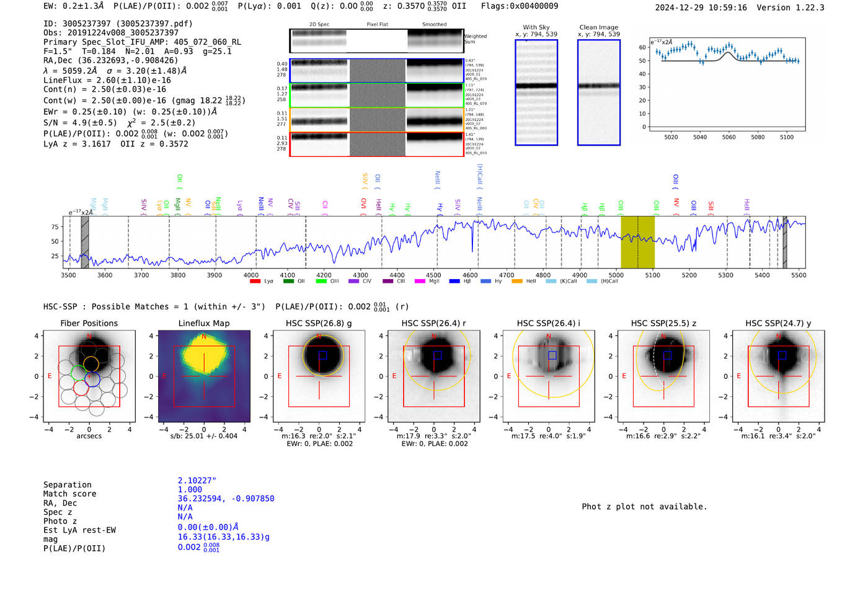Click the orange fiber circle in Fiber Positions
The image size is (868, 591).
pyautogui.click(x=91, y=364)
